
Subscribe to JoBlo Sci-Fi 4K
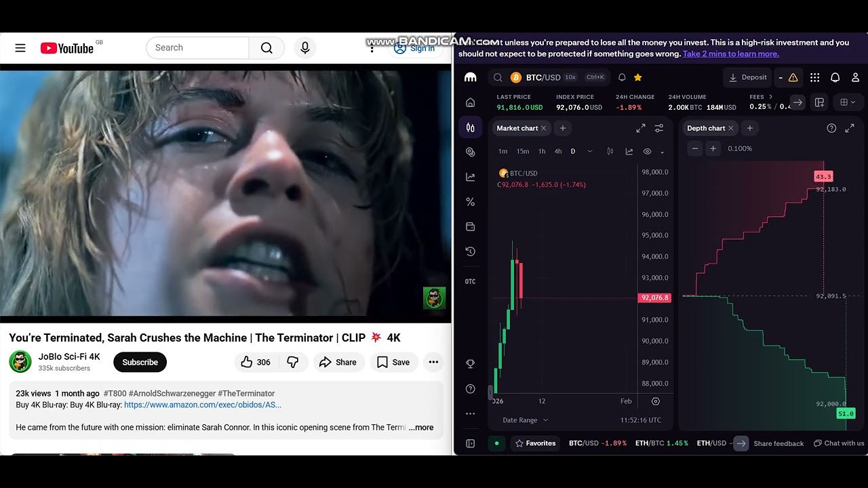pyautogui.click(x=140, y=362)
